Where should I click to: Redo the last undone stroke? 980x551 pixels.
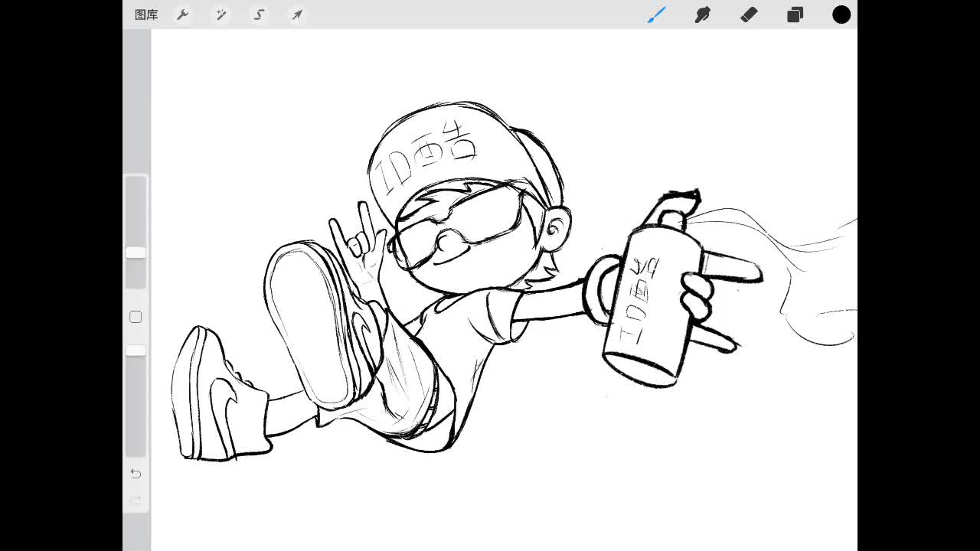pos(136,500)
